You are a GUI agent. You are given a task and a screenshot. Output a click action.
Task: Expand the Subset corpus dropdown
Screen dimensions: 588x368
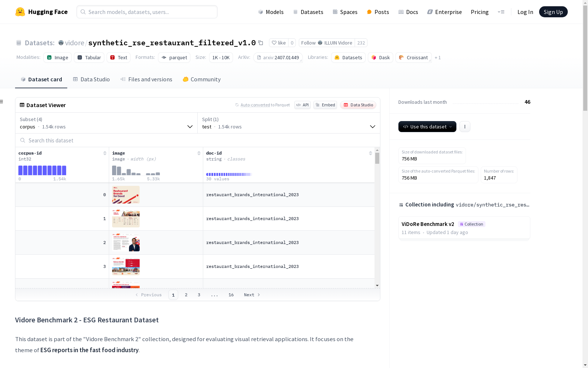point(107,123)
